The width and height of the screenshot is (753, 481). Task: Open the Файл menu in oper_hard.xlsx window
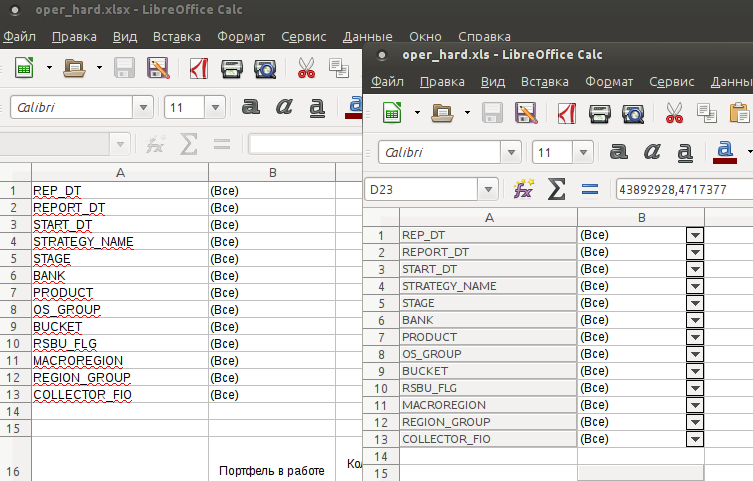pos(19,37)
